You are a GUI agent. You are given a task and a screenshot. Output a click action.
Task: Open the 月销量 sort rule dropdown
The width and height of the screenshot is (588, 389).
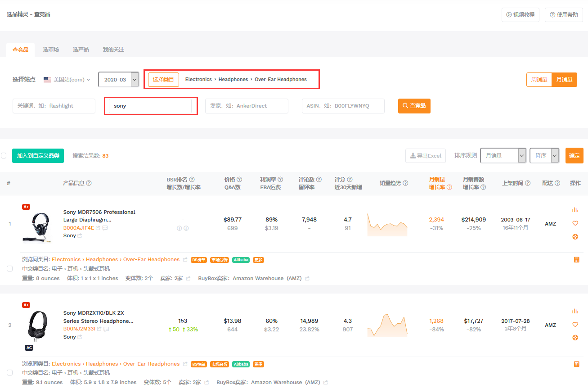(503, 155)
